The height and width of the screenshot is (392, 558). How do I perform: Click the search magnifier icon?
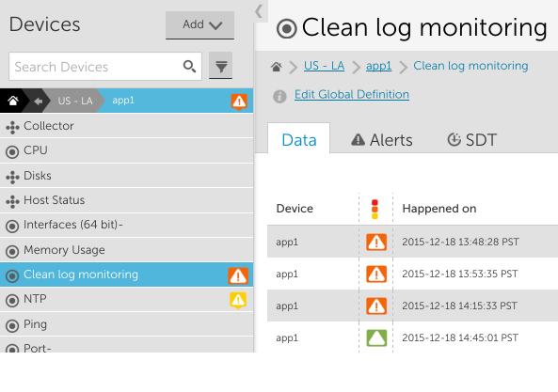tap(189, 67)
